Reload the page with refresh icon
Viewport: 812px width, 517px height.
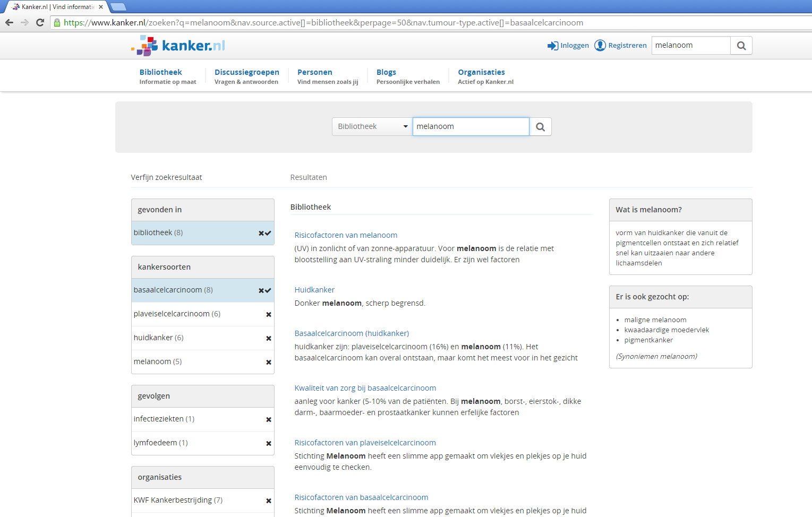tap(40, 22)
